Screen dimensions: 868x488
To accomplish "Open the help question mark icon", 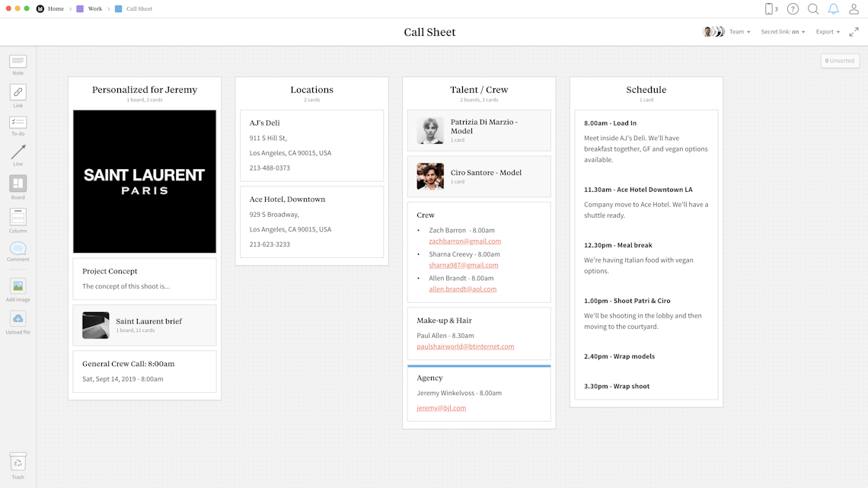I will click(793, 9).
